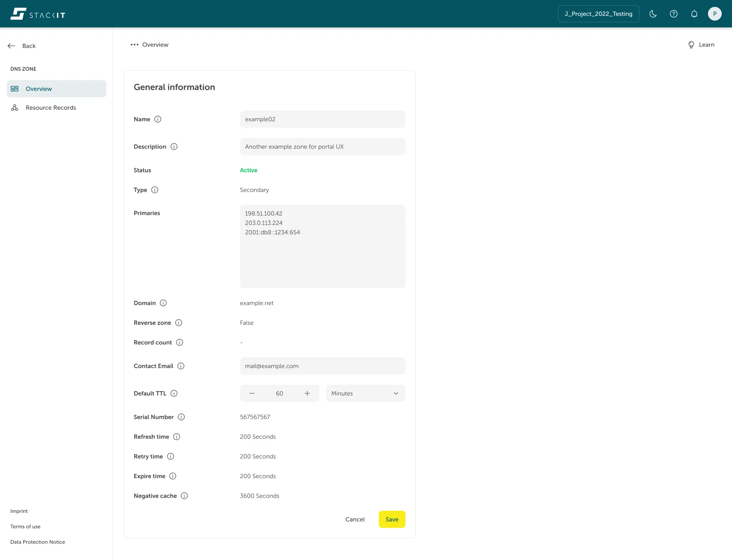The height and width of the screenshot is (560, 732).
Task: Click the Contact Email input field
Action: 322,366
